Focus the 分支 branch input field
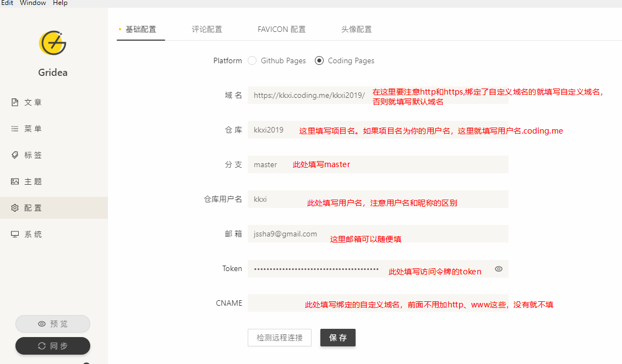This screenshot has width=622, height=364. pos(378,164)
